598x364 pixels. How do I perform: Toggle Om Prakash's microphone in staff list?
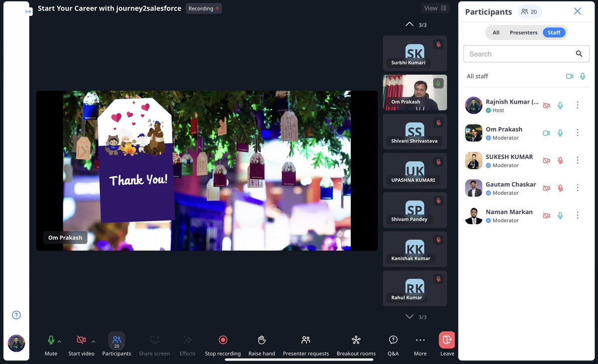pyautogui.click(x=560, y=133)
